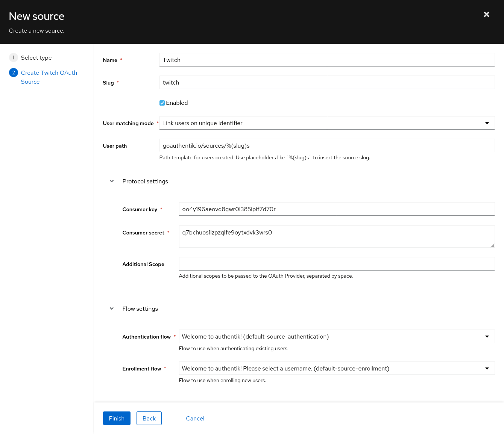Viewport: 504px width, 434px height.
Task: Collapse the Flow settings section
Action: [112, 308]
